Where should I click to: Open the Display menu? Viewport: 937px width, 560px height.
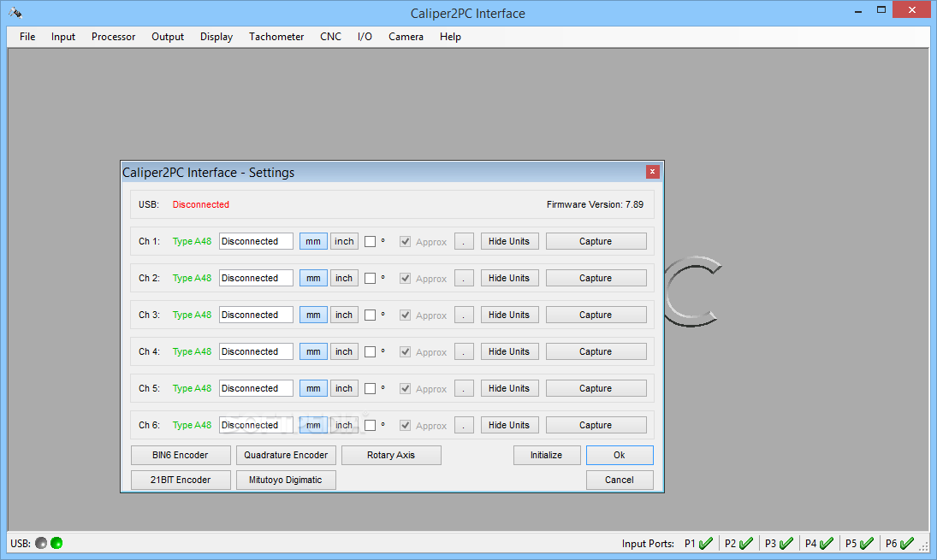(x=216, y=37)
